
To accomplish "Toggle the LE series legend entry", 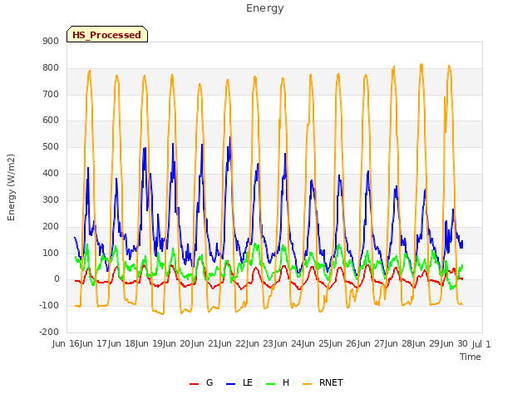I will (239, 382).
